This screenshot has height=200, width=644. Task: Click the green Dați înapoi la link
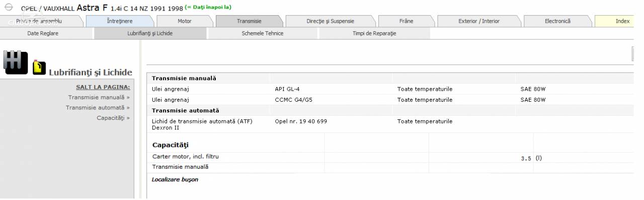(x=208, y=7)
